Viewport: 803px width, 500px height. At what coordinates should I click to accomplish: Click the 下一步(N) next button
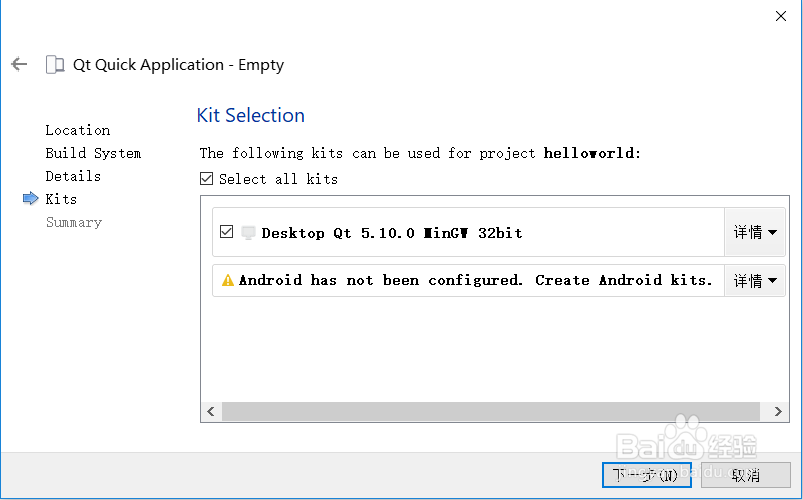[x=647, y=475]
